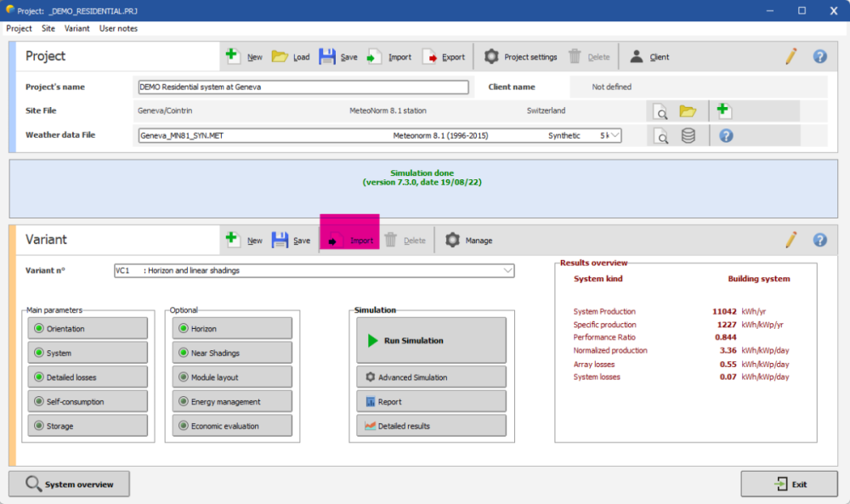Click into the Project's name field
Viewport: 850px width, 504px height.
(303, 87)
